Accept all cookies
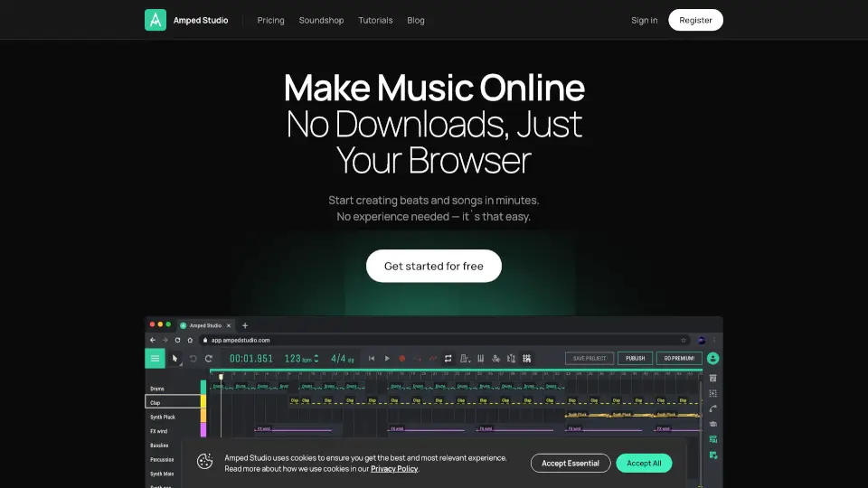868x488 pixels. click(x=644, y=463)
